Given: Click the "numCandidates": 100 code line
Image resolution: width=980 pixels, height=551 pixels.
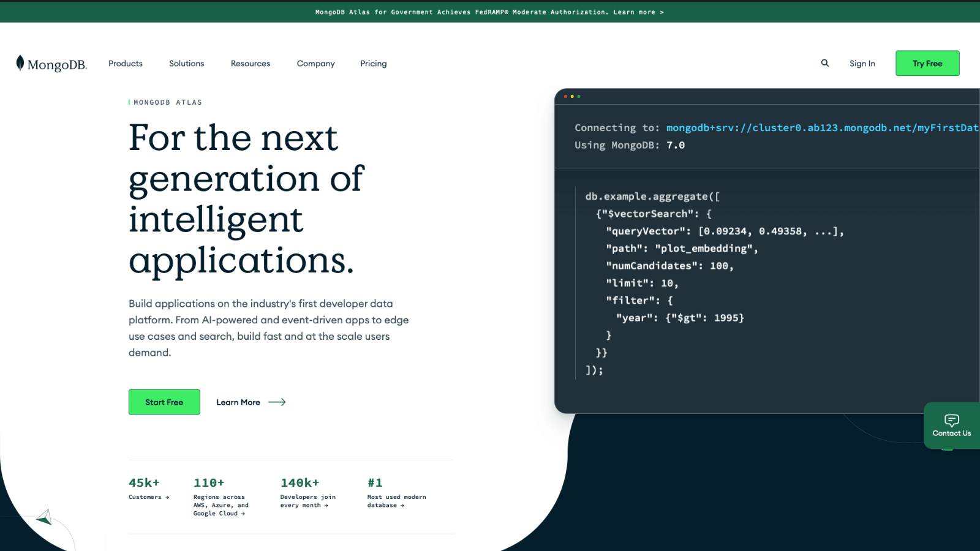Looking at the screenshot, I should (x=669, y=266).
